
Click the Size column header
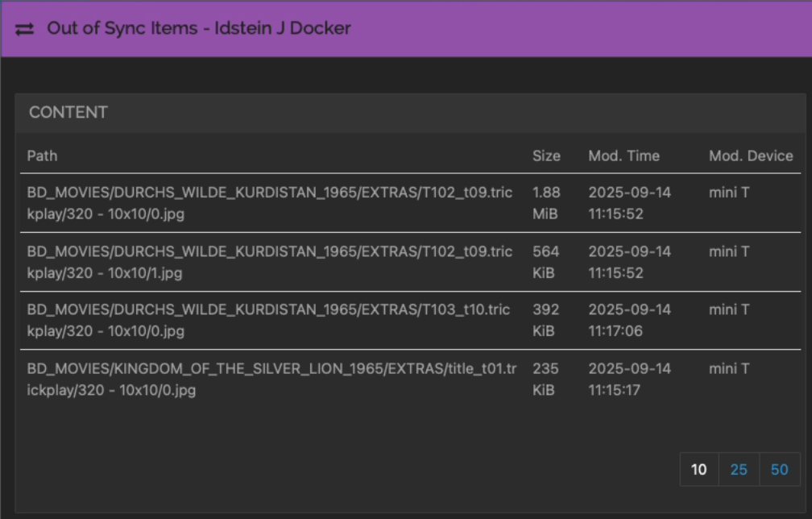click(546, 156)
